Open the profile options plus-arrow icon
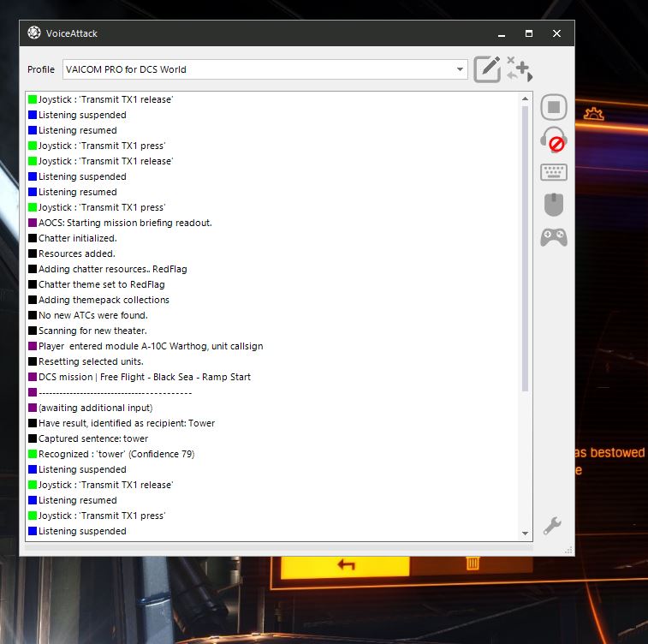The height and width of the screenshot is (644, 648). click(x=520, y=69)
